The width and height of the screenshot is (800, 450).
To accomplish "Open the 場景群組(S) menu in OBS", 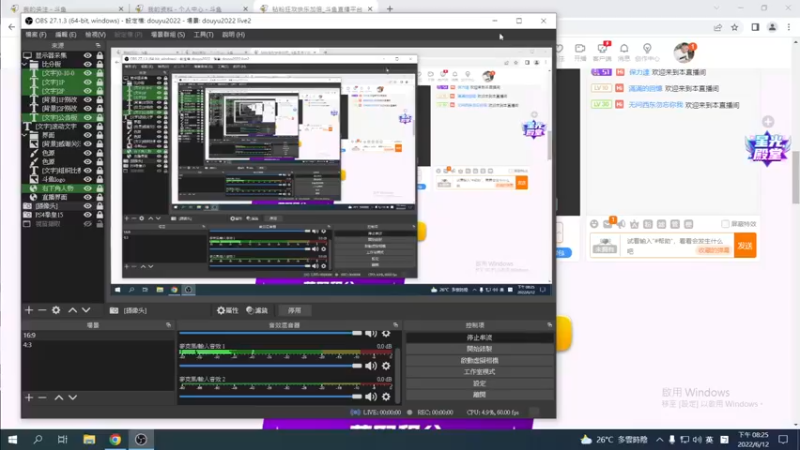I will 168,35.
